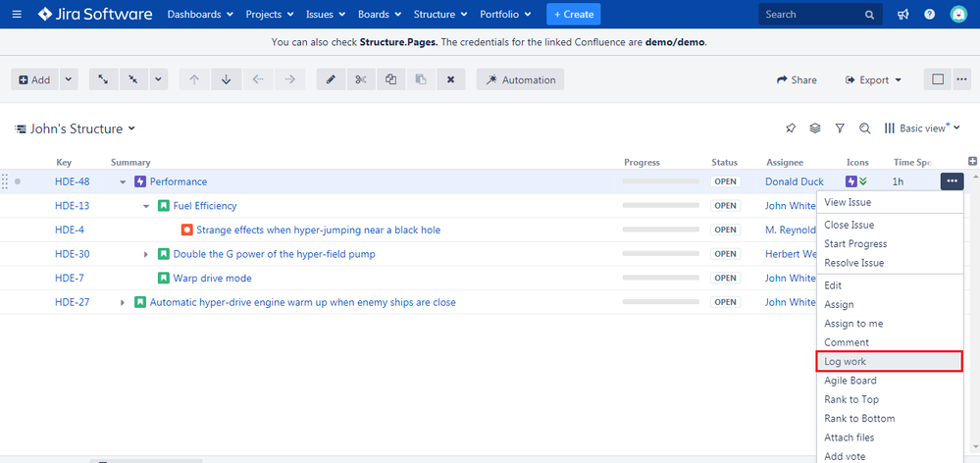Image resolution: width=980 pixels, height=463 pixels.
Task: Click the top bar Search field
Action: click(821, 14)
